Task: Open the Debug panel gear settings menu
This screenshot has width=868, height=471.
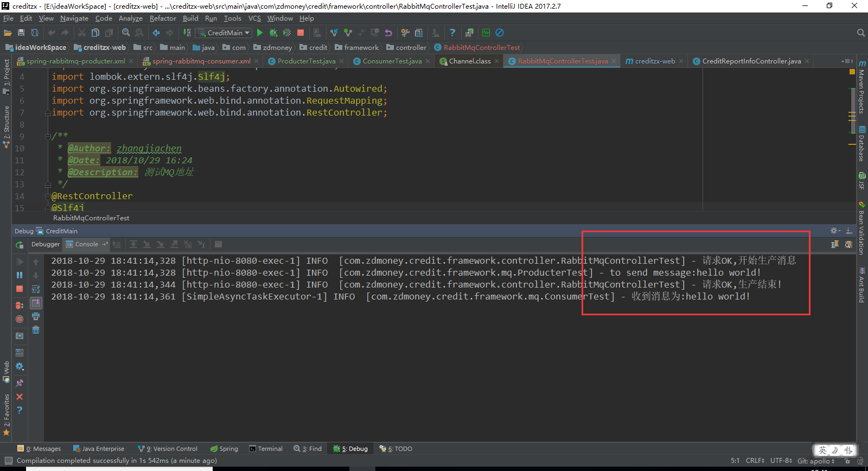Action: pos(835,231)
